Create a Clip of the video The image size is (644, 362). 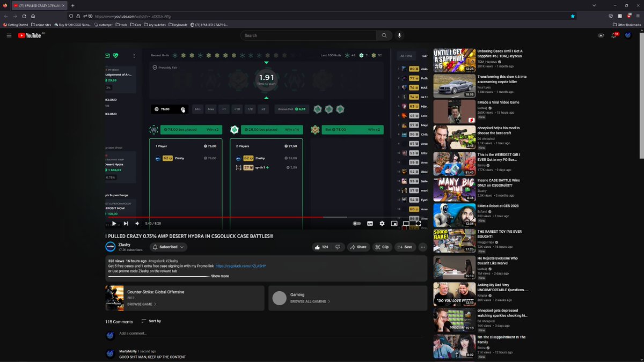pyautogui.click(x=382, y=247)
